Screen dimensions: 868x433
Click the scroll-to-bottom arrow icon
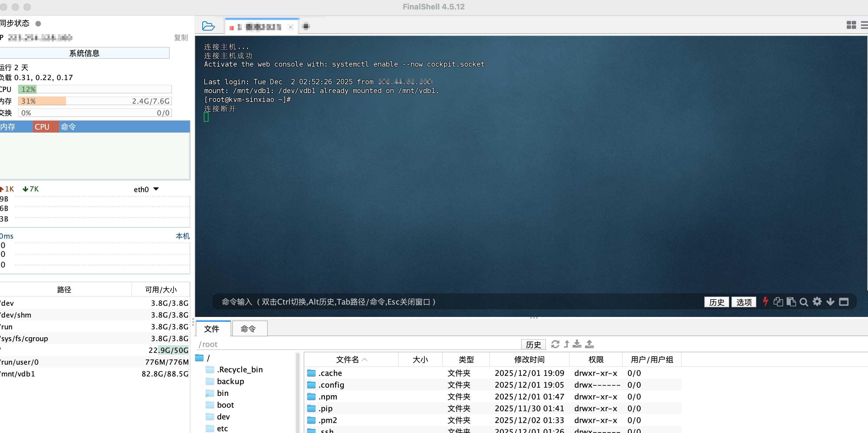pyautogui.click(x=830, y=301)
